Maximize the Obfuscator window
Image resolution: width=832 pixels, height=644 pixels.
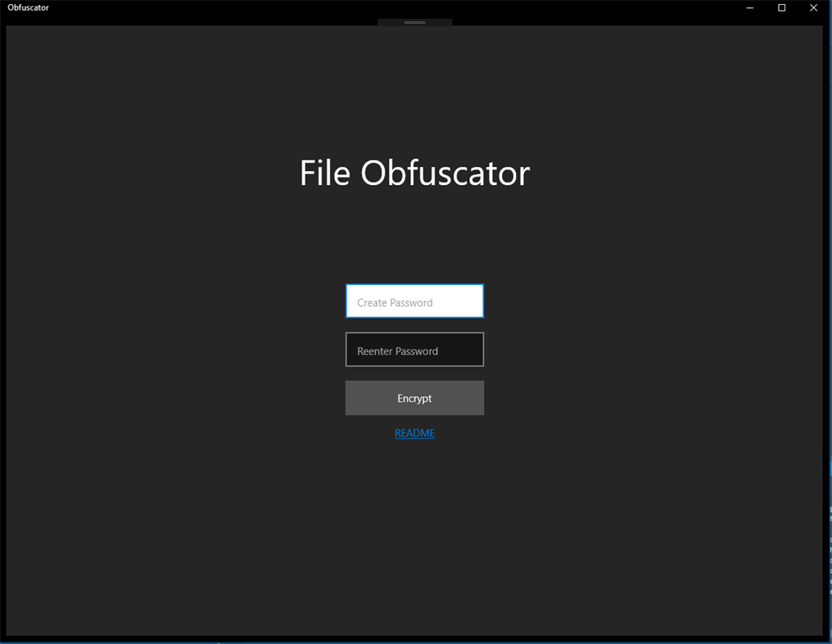coord(780,7)
